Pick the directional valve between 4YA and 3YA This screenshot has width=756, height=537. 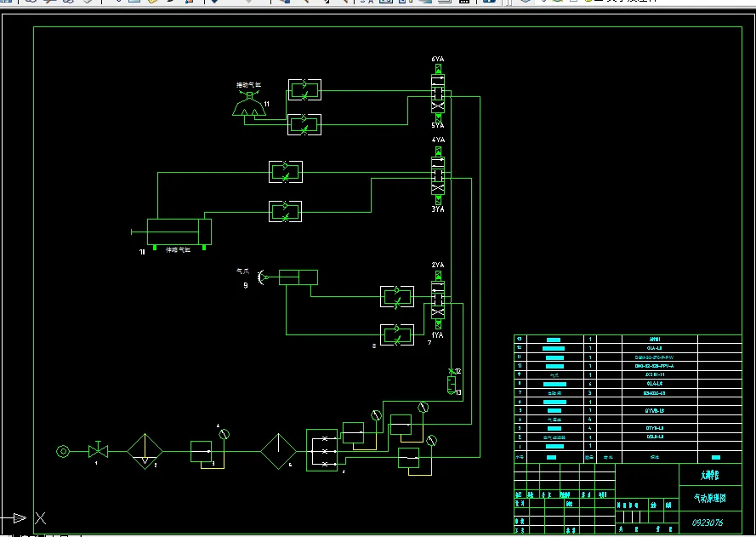(438, 175)
